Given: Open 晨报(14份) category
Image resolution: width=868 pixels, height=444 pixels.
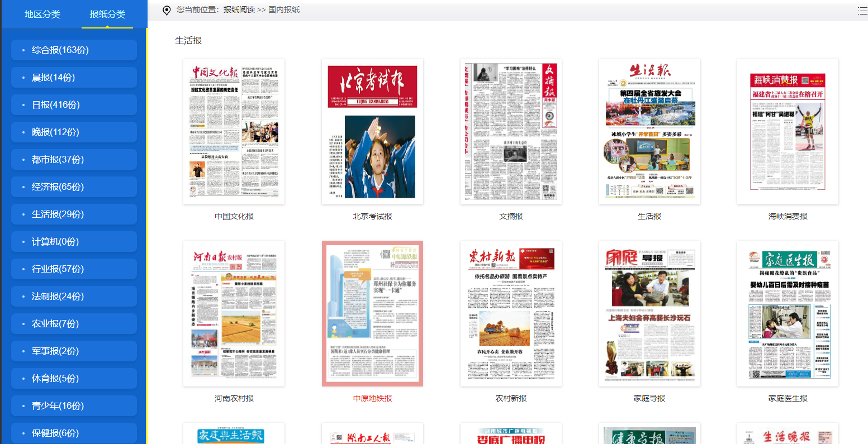Looking at the screenshot, I should (74, 78).
